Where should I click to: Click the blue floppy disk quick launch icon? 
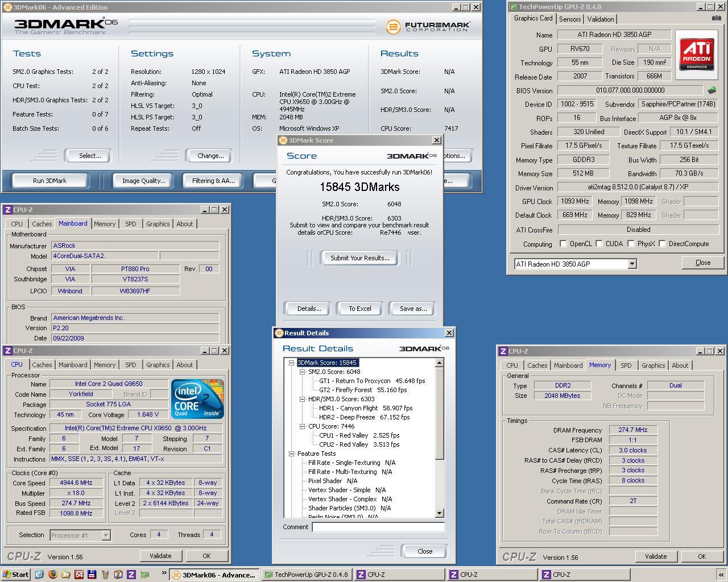(92, 575)
